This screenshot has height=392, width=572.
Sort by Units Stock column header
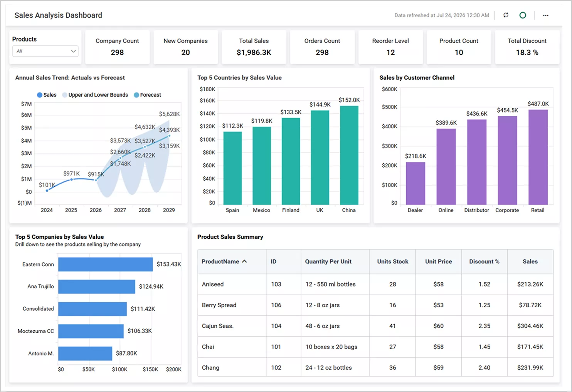392,261
